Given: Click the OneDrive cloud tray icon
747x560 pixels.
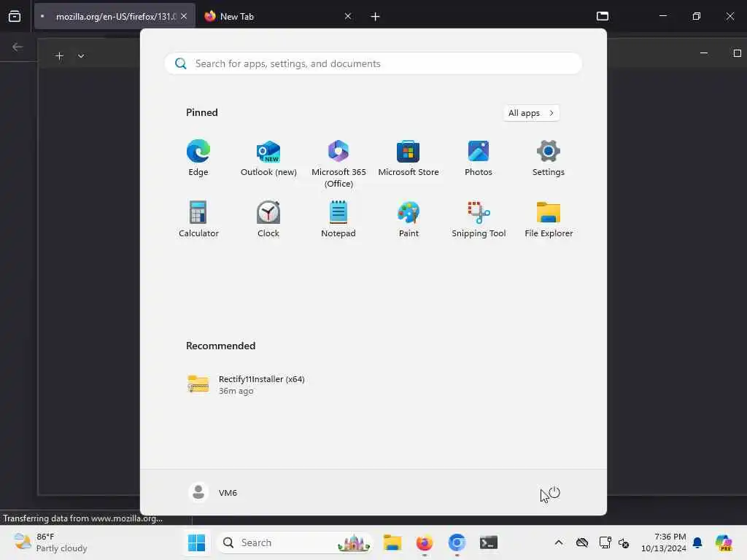Looking at the screenshot, I should click(581, 542).
